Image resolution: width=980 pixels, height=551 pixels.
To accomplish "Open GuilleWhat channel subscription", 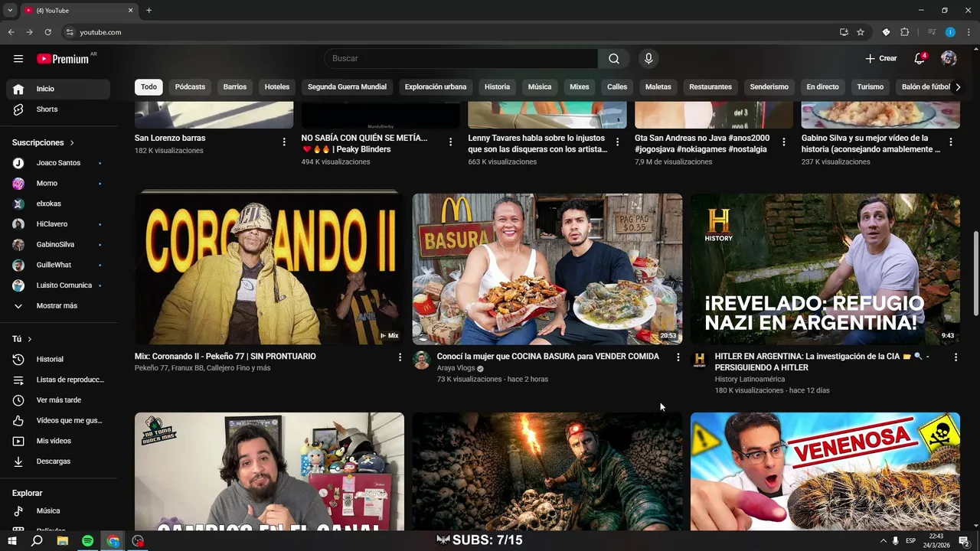I will (x=58, y=265).
